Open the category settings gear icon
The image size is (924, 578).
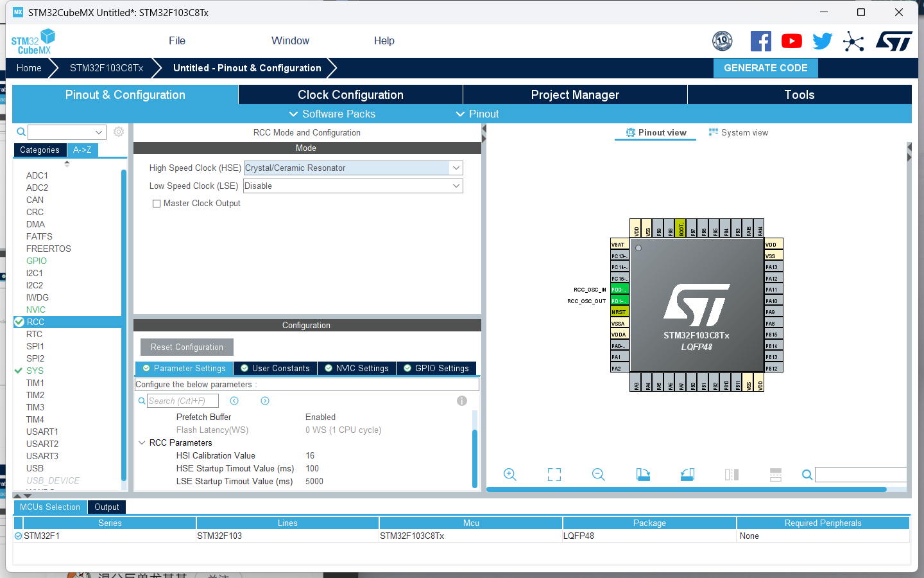point(119,132)
